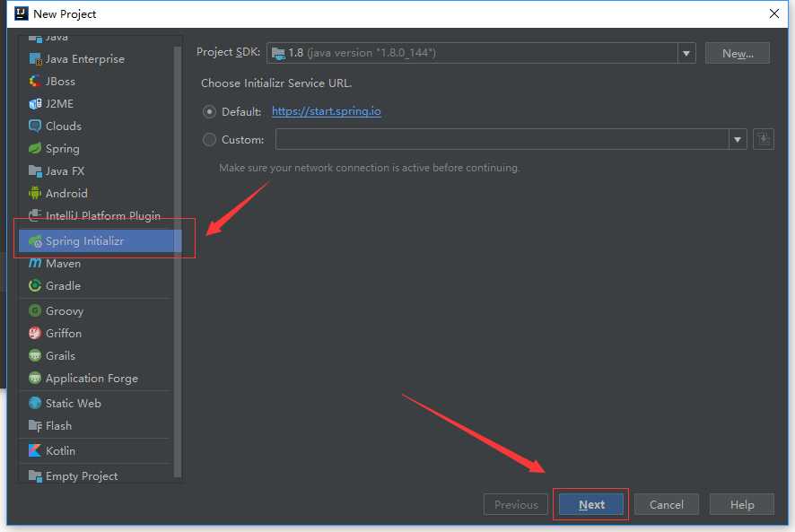Select the "Maven" list entry text
Screen dimensions: 795x532
point(63,263)
